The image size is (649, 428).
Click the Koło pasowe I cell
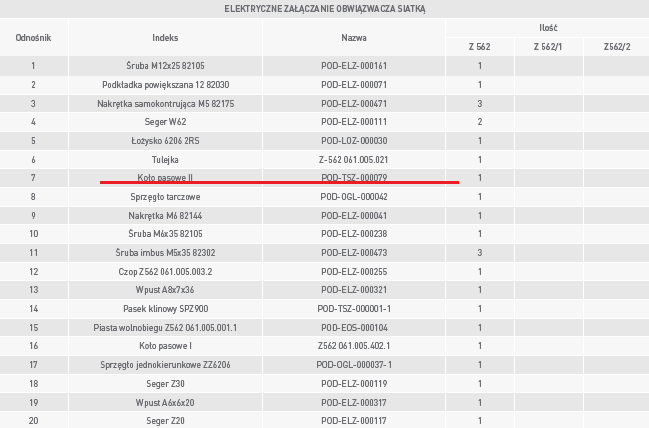point(165,345)
